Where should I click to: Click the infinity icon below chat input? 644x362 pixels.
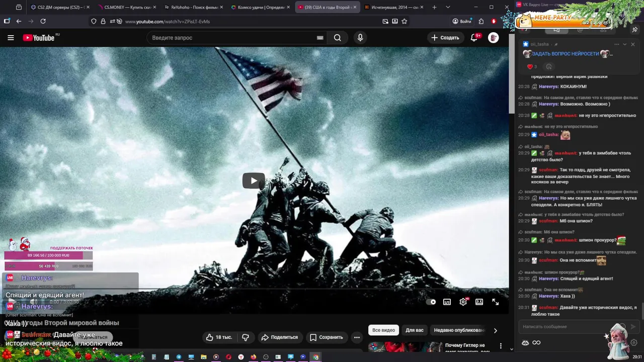coord(536,342)
